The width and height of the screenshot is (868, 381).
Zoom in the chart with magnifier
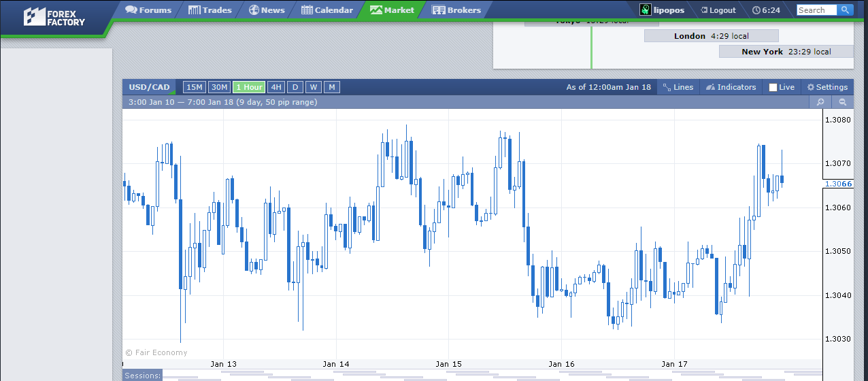[820, 102]
